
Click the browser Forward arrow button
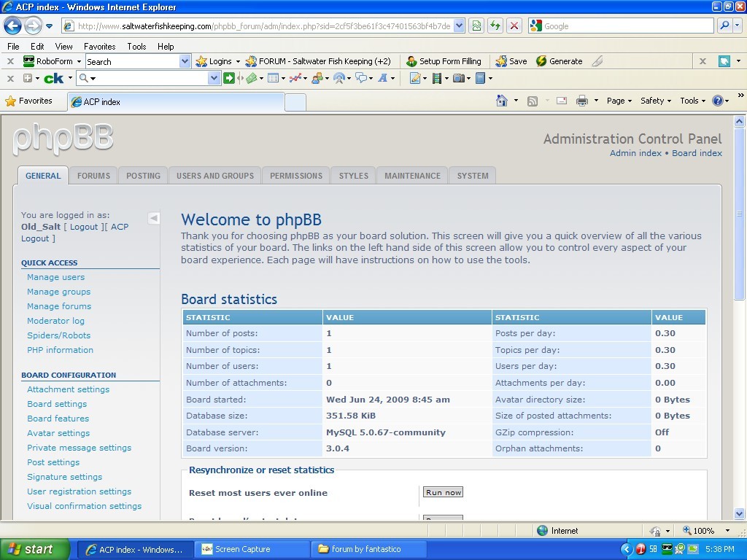[x=32, y=26]
